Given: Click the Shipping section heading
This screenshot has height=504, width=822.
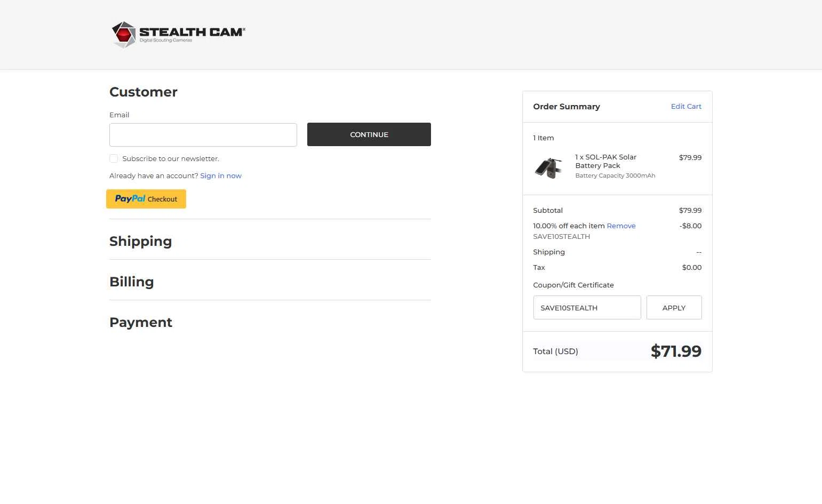Looking at the screenshot, I should 141,241.
